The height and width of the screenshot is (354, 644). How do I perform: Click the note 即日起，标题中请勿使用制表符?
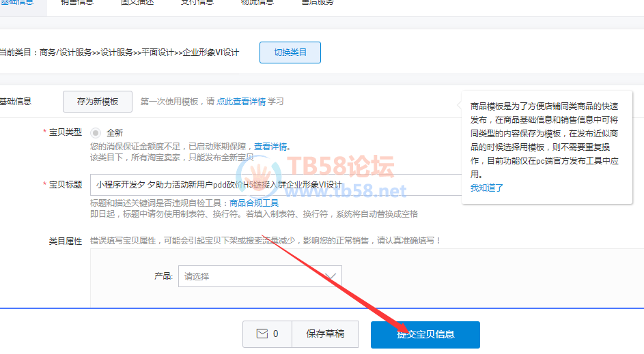tap(254, 214)
